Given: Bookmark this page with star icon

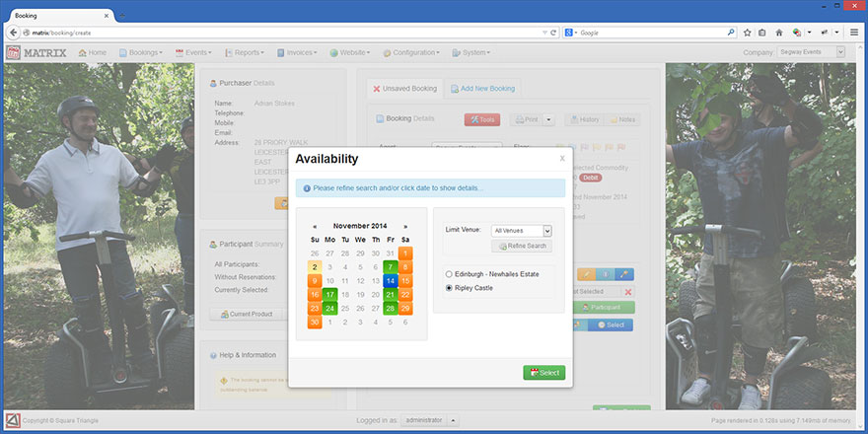Looking at the screenshot, I should tap(748, 33).
